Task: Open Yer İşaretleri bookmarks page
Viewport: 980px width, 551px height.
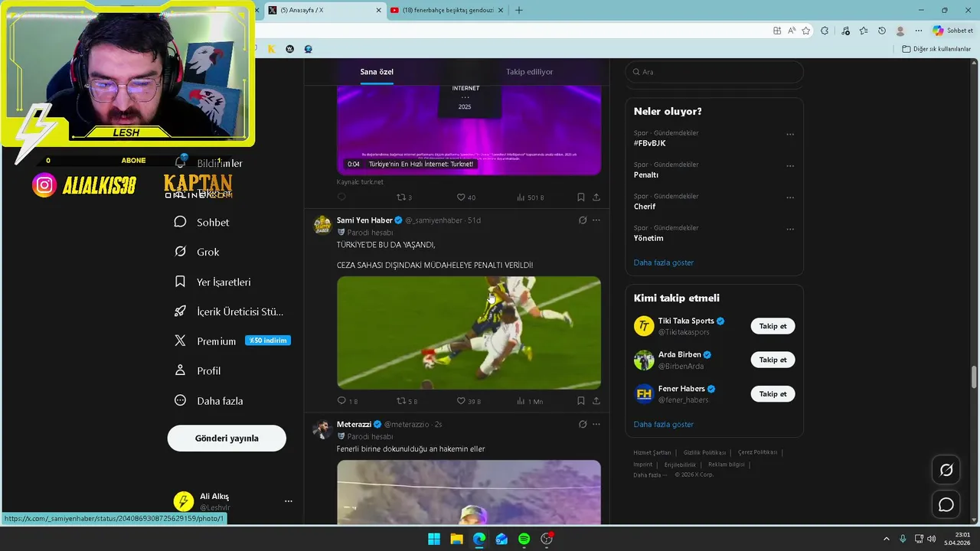Action: tap(212, 282)
